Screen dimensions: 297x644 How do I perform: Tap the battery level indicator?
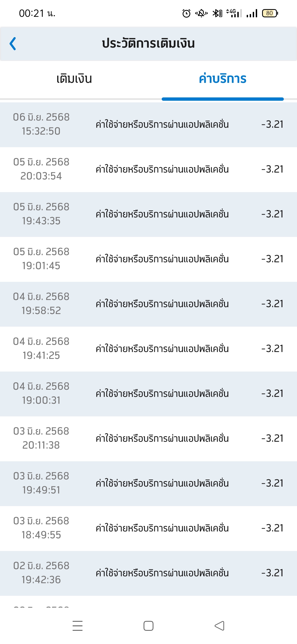pyautogui.click(x=270, y=13)
